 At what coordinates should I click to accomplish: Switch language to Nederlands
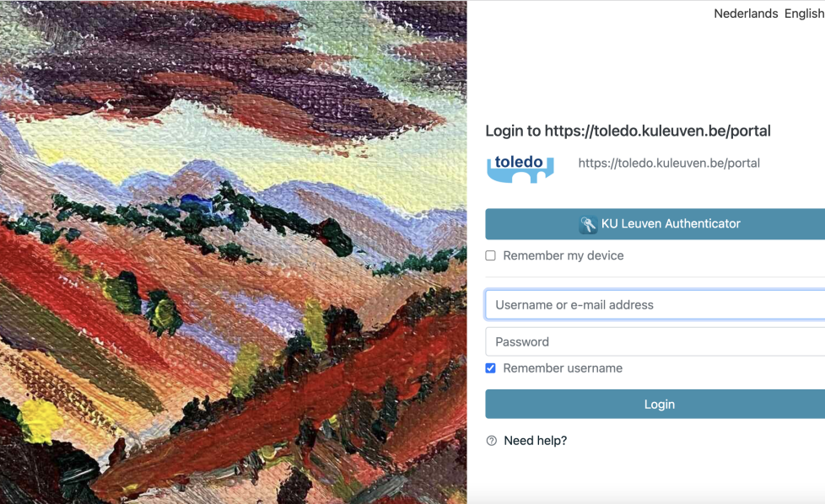(x=746, y=13)
